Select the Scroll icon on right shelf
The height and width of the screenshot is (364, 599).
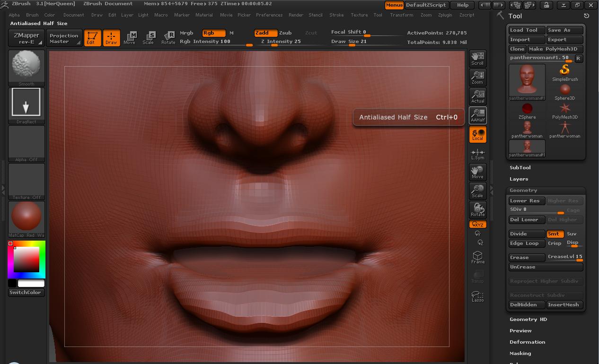[x=477, y=58]
